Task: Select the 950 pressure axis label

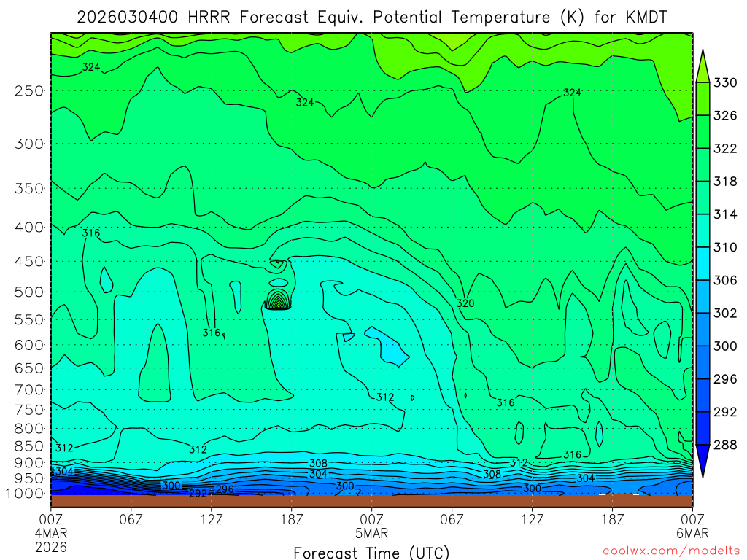Action: tap(29, 478)
